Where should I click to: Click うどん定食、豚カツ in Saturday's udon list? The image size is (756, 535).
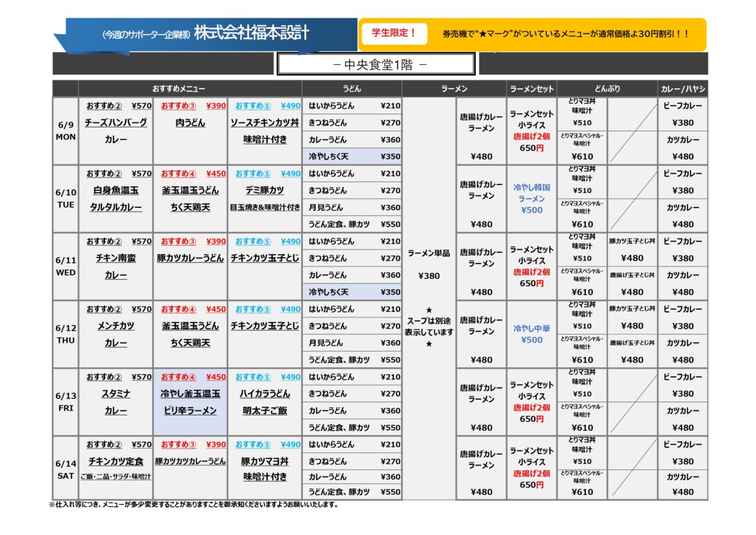pyautogui.click(x=339, y=492)
